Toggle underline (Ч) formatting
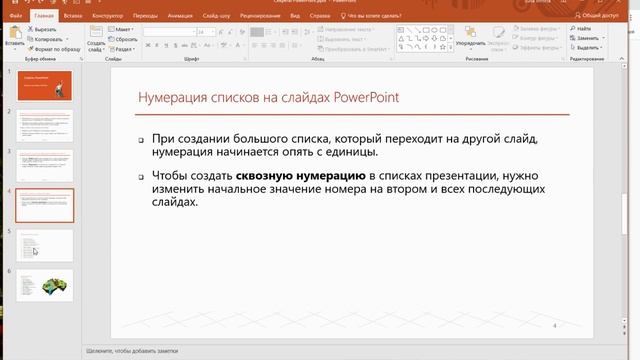The image size is (640, 360). pyautogui.click(x=166, y=45)
